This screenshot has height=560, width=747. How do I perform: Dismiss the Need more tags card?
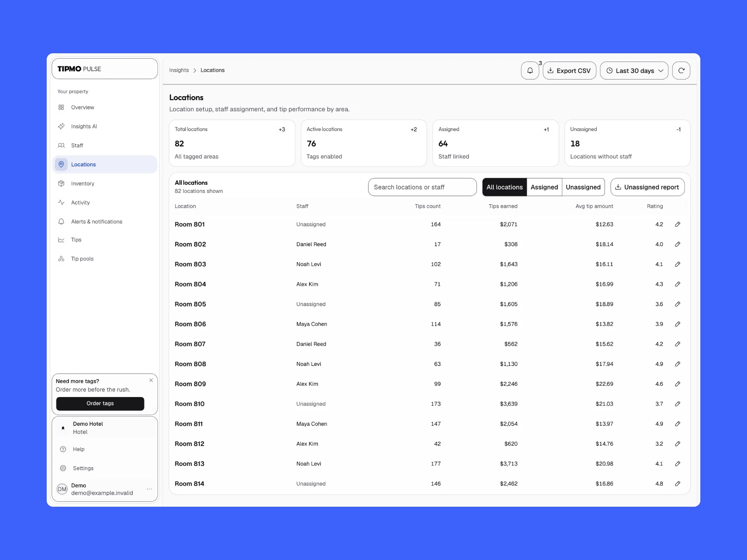click(x=151, y=380)
